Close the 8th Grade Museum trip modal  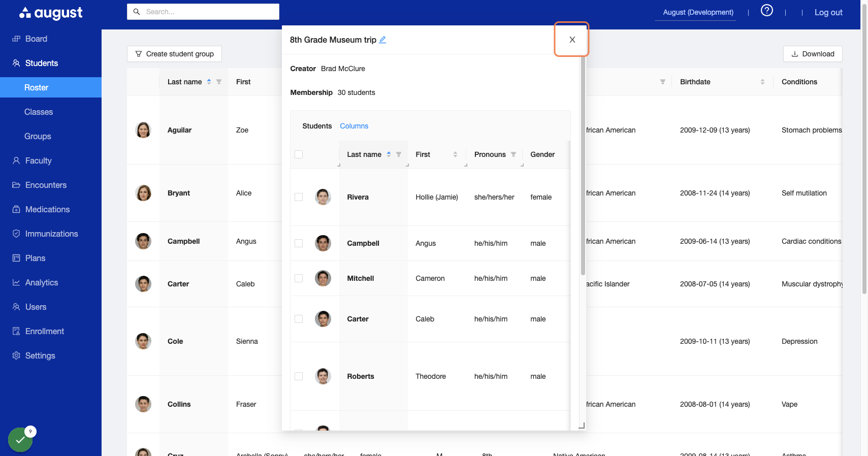pyautogui.click(x=572, y=40)
